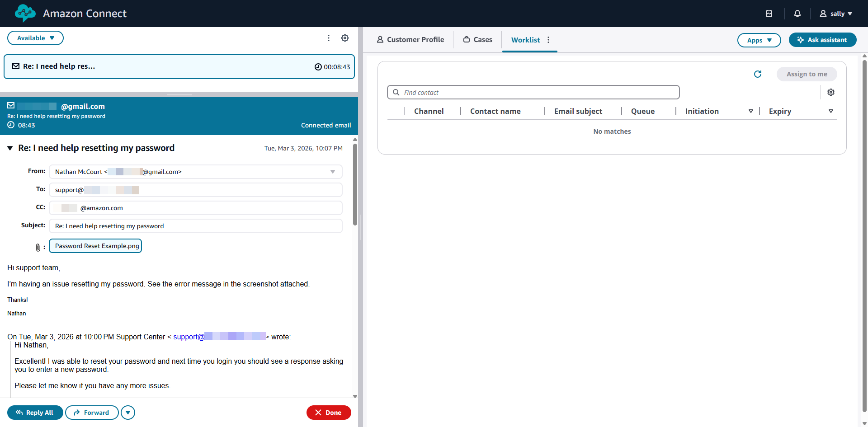This screenshot has height=427, width=868.
Task: Open the Customer Profile tab
Action: pos(410,39)
